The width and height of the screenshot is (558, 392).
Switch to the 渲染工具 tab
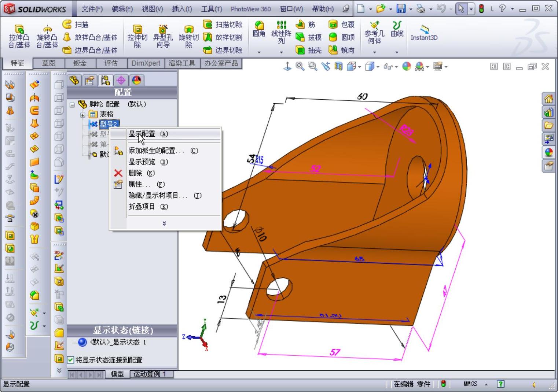[x=182, y=63]
